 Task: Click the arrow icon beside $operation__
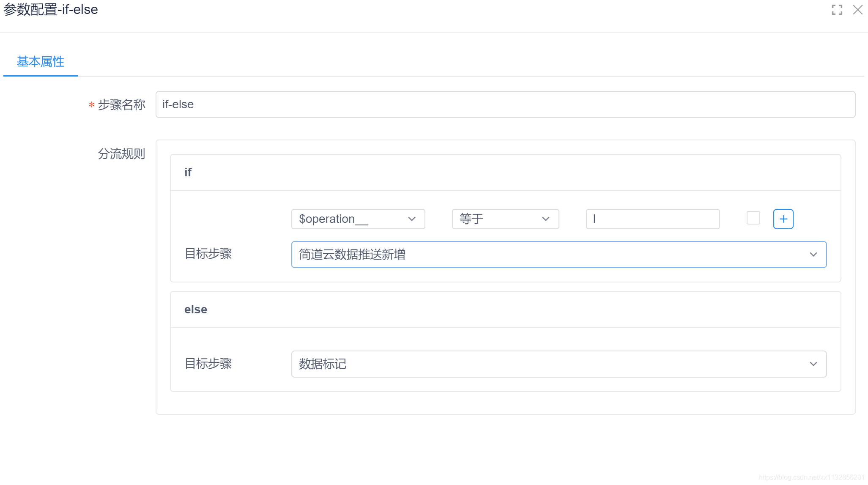tap(411, 219)
